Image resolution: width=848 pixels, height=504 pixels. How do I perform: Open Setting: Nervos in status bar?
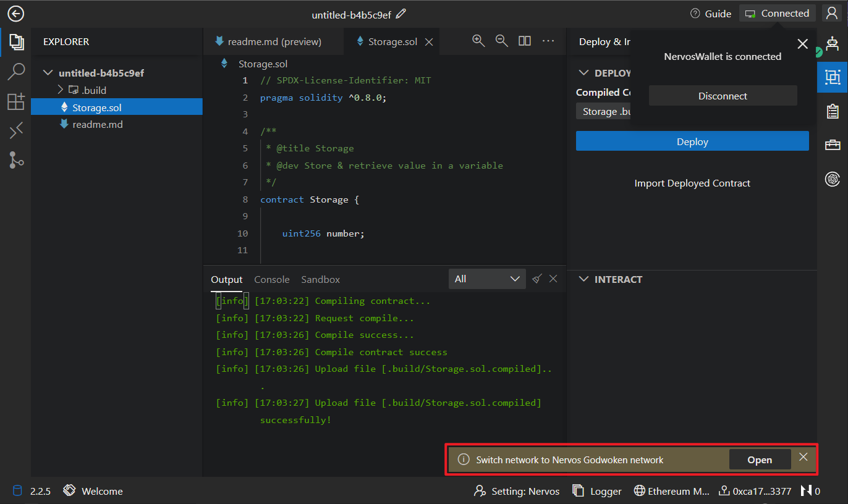[517, 491]
